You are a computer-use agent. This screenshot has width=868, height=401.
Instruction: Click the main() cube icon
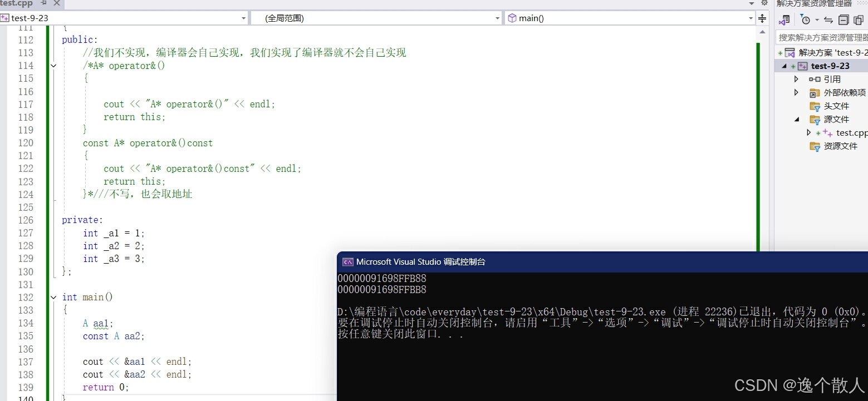tap(512, 18)
